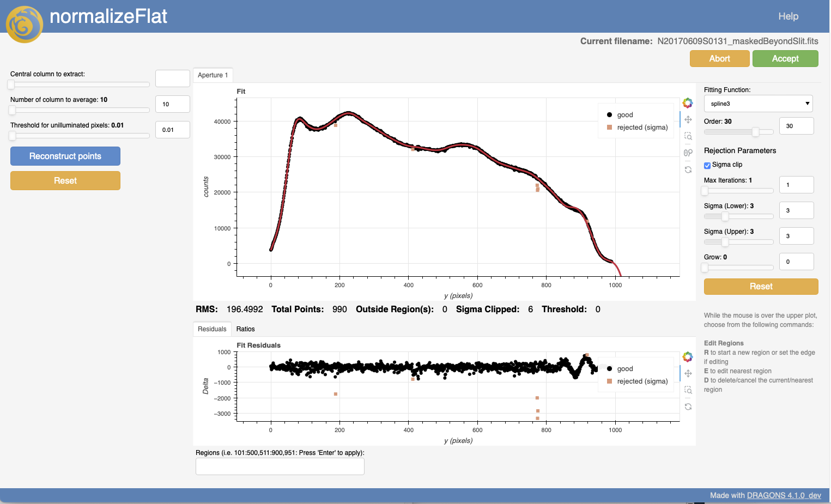Click the Number of column to average slider

[x=80, y=110]
